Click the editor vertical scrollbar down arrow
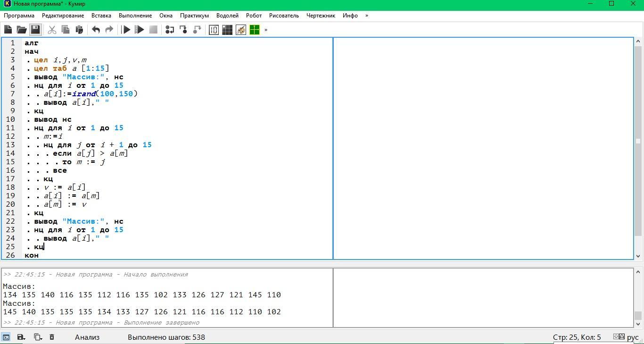The height and width of the screenshot is (344, 644). point(638,256)
